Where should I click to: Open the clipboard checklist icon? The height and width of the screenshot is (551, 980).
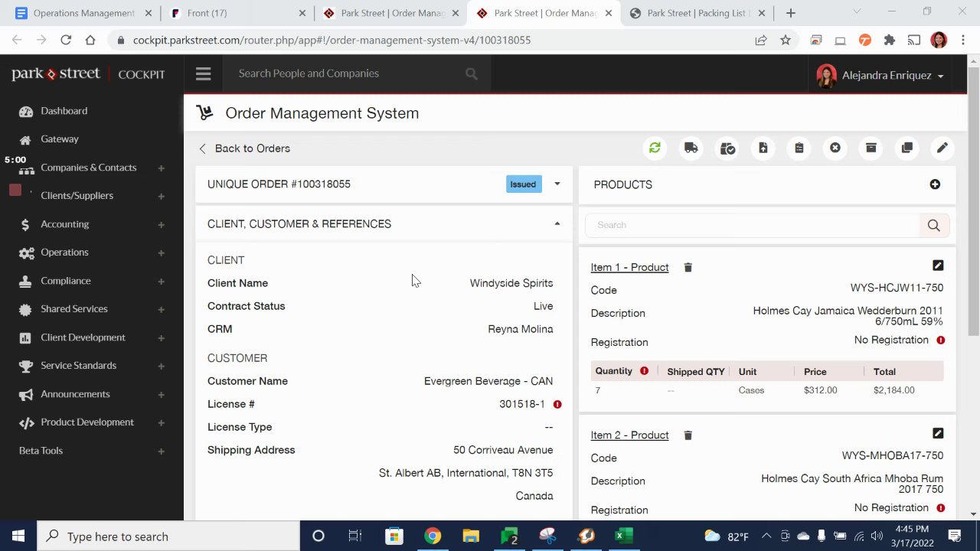tap(799, 148)
